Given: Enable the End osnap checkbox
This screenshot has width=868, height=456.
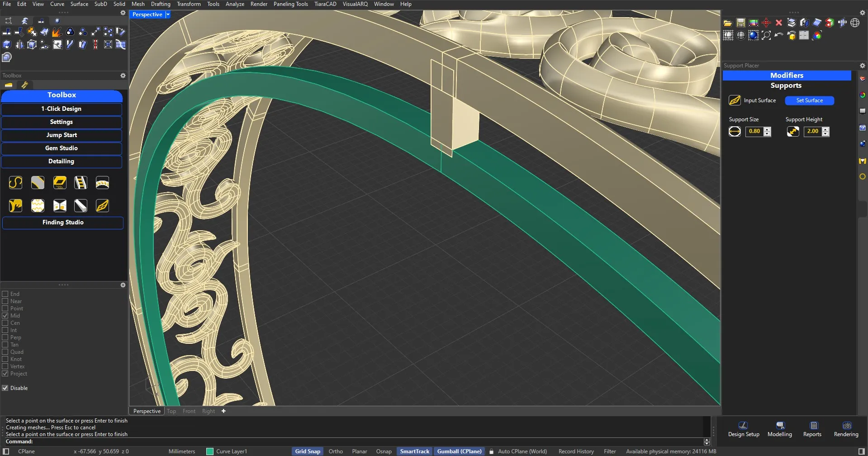Looking at the screenshot, I should 5,294.
